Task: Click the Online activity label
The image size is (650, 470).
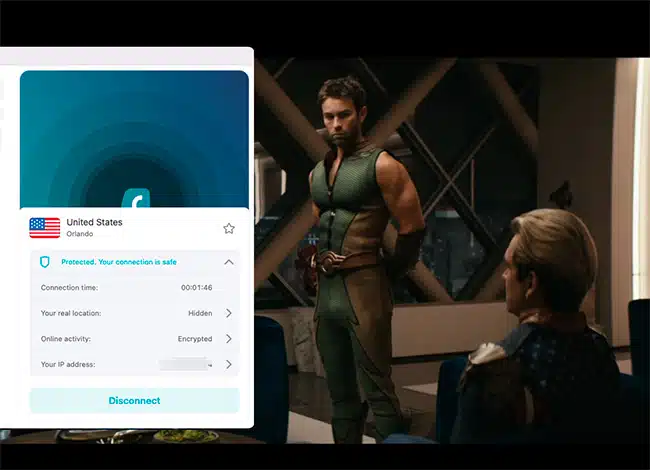Action: coord(65,339)
